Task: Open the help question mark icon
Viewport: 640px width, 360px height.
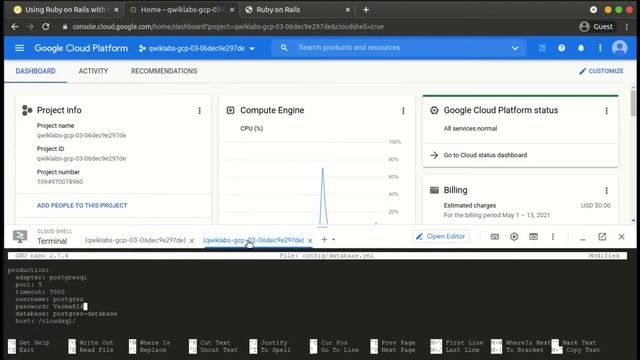Action: click(x=561, y=48)
